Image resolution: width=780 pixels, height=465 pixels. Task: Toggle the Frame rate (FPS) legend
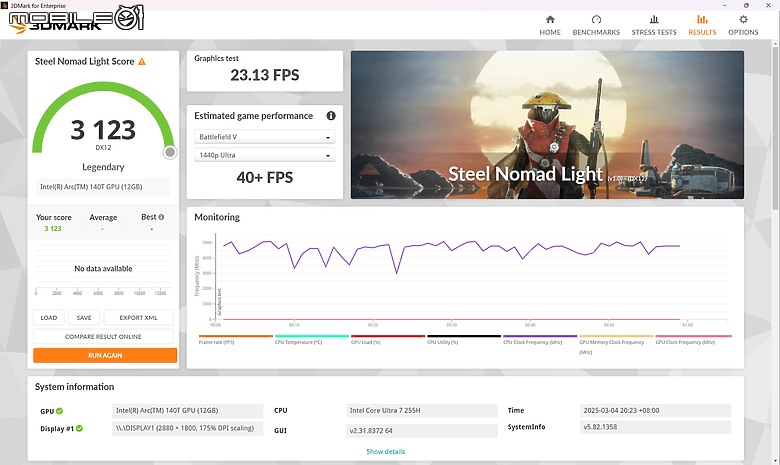click(x=236, y=340)
